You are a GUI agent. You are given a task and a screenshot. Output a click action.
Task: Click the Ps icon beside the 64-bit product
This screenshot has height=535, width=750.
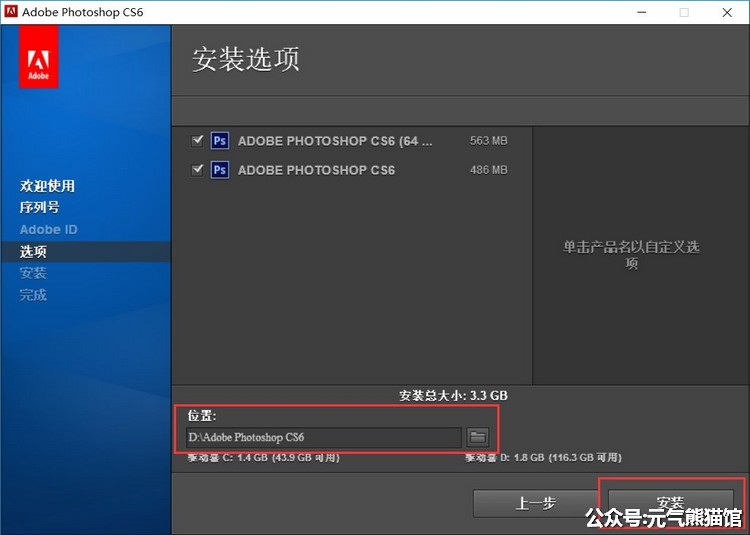click(x=220, y=141)
